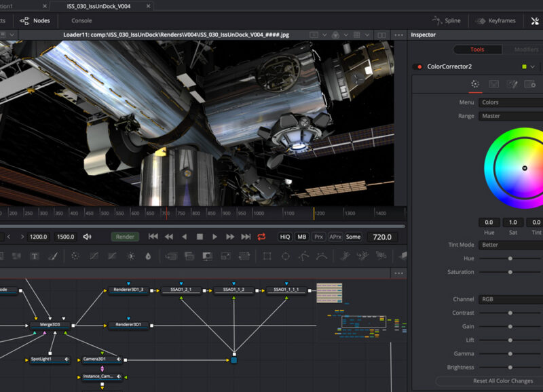543x392 pixels.
Task: Open node editor three-dot options menu
Action: [398, 273]
